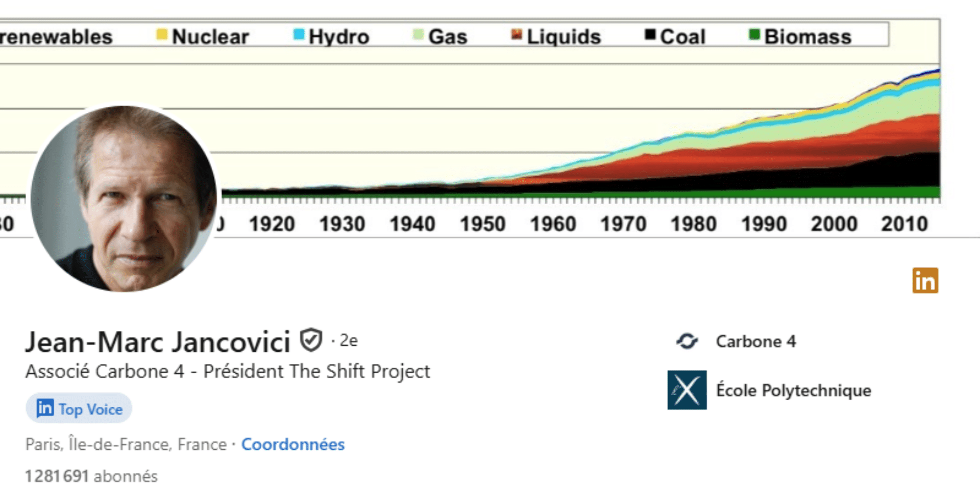Click the red Liquids legend swatch
Screen dimensions: 980x485
point(517,35)
